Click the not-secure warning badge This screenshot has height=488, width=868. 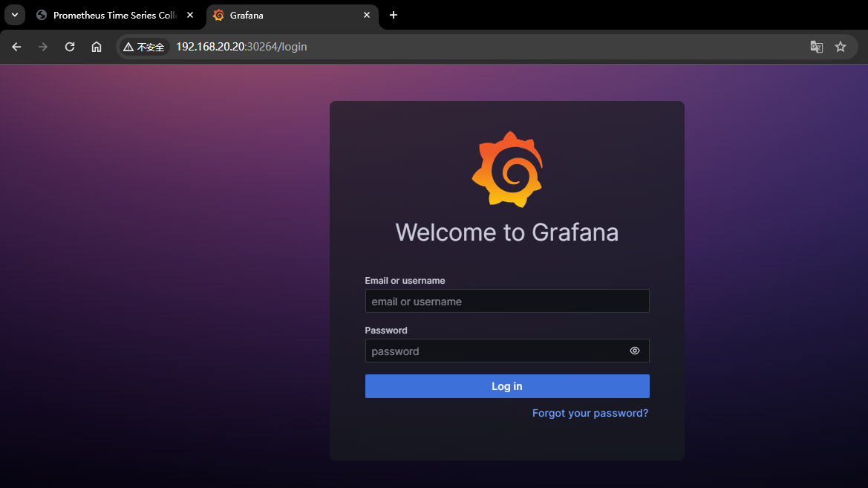click(x=144, y=47)
